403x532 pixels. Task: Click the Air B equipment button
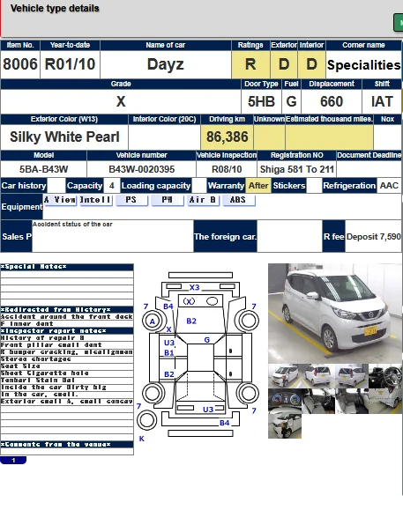click(x=203, y=200)
